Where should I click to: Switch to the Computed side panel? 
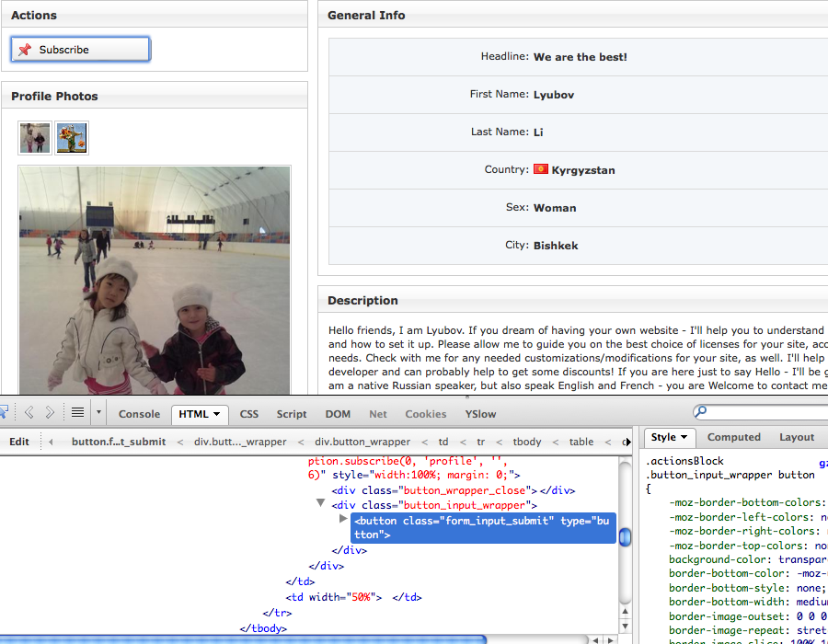tap(733, 438)
